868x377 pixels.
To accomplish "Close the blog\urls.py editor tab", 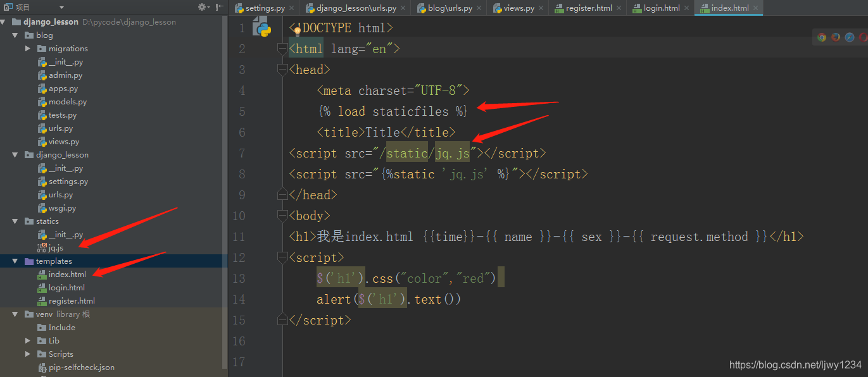I will click(479, 8).
